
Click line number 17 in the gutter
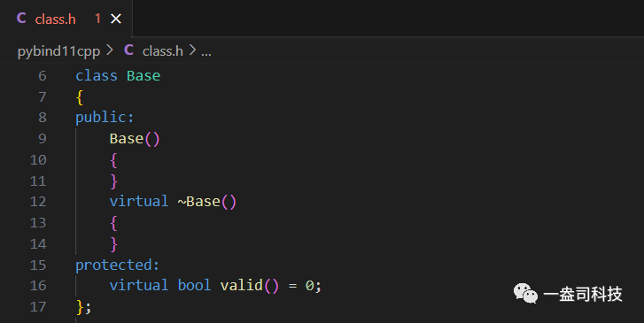point(38,306)
